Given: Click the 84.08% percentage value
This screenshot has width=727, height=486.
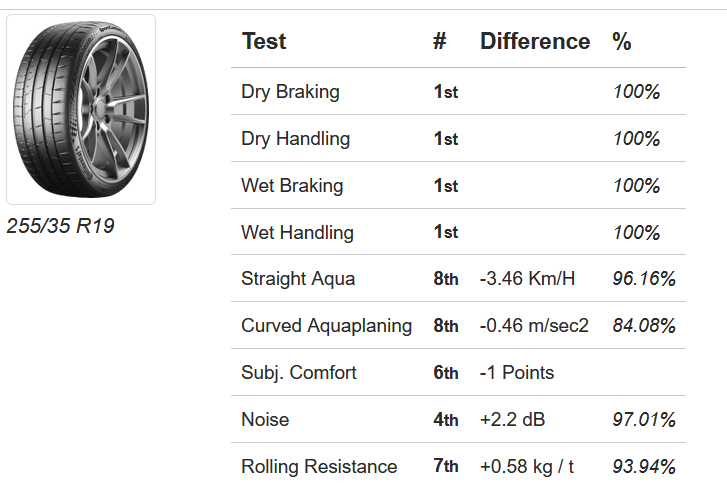Looking at the screenshot, I should click(x=644, y=326).
